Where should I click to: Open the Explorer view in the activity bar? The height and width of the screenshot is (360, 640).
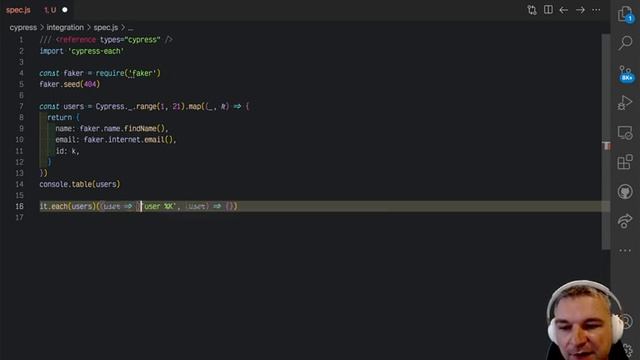pyautogui.click(x=625, y=13)
